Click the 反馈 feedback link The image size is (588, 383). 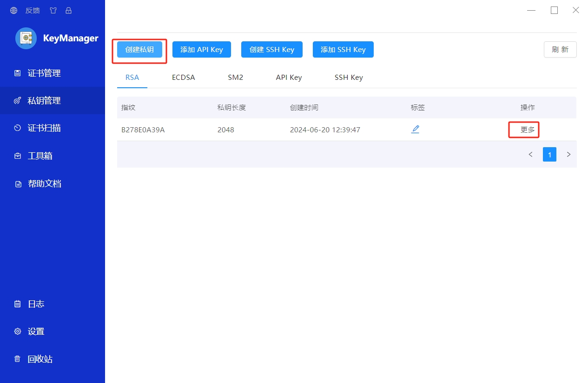tap(33, 10)
